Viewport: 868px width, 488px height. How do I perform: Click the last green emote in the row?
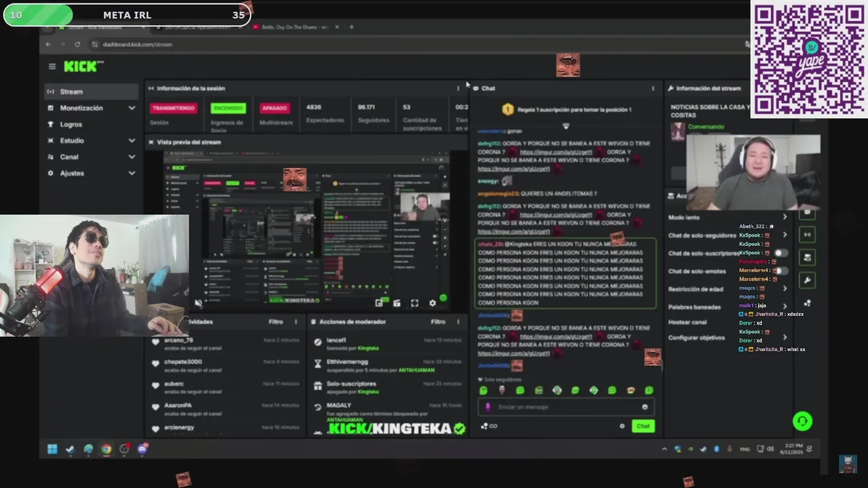[649, 390]
